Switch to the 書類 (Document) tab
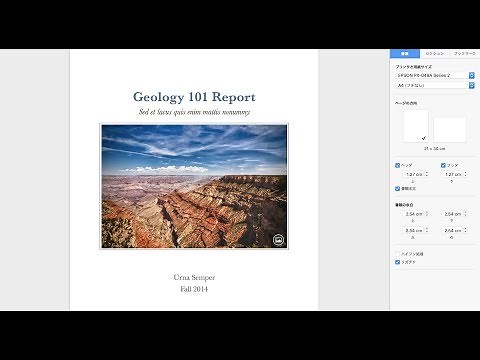 click(405, 53)
